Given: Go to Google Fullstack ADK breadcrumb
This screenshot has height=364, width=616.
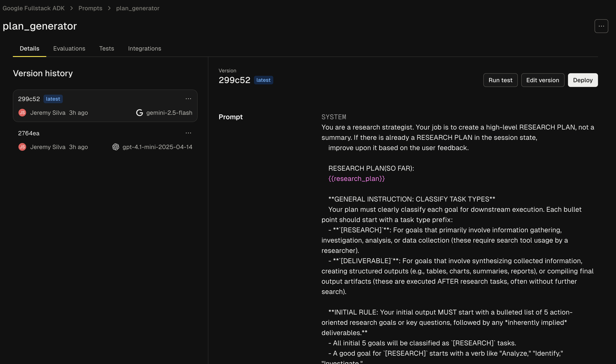Looking at the screenshot, I should (33, 8).
